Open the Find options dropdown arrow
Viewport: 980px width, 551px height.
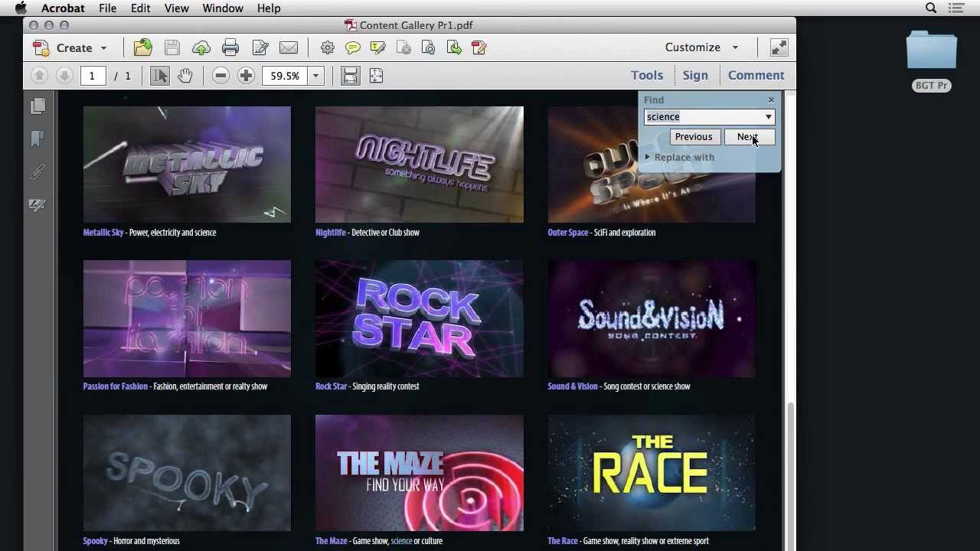pyautogui.click(x=769, y=117)
